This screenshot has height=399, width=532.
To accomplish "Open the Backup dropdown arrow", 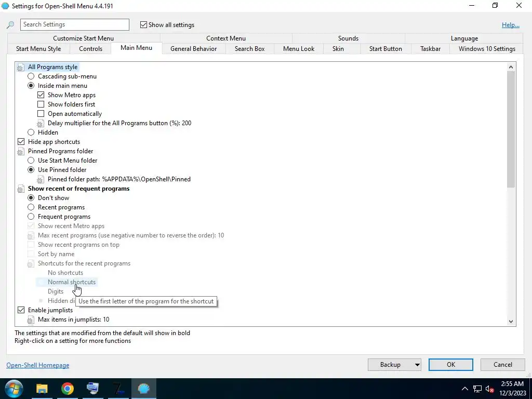I will point(417,365).
